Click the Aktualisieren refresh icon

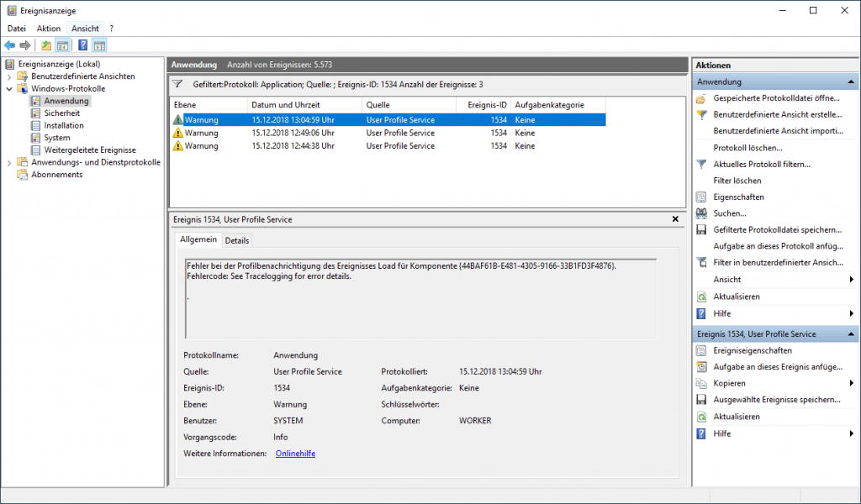(700, 296)
